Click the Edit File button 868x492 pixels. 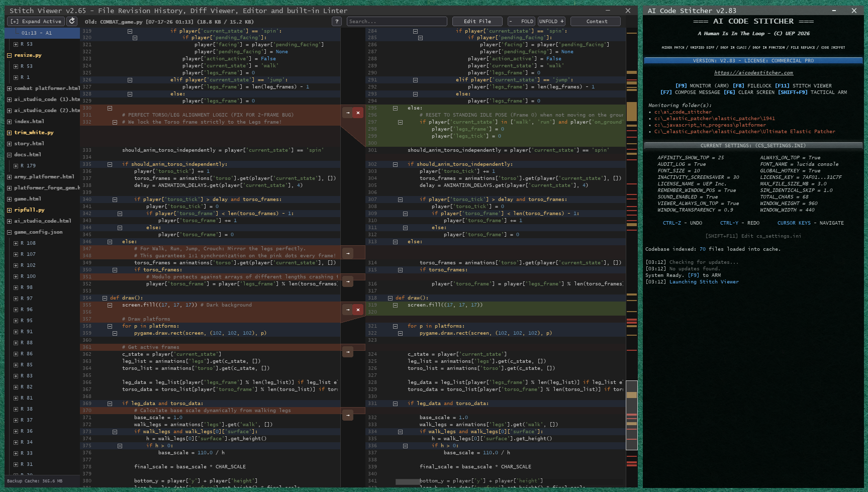[x=477, y=21]
